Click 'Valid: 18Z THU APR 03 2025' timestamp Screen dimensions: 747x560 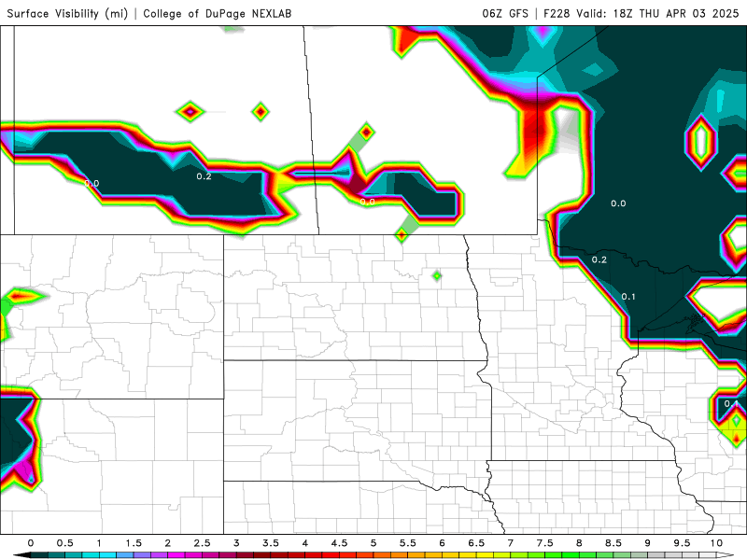coord(657,13)
